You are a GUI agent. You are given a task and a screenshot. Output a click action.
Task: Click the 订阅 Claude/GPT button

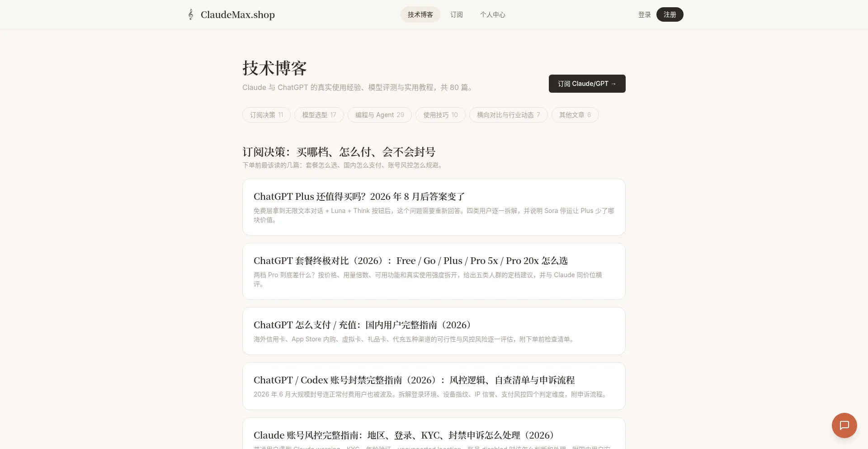(x=587, y=84)
